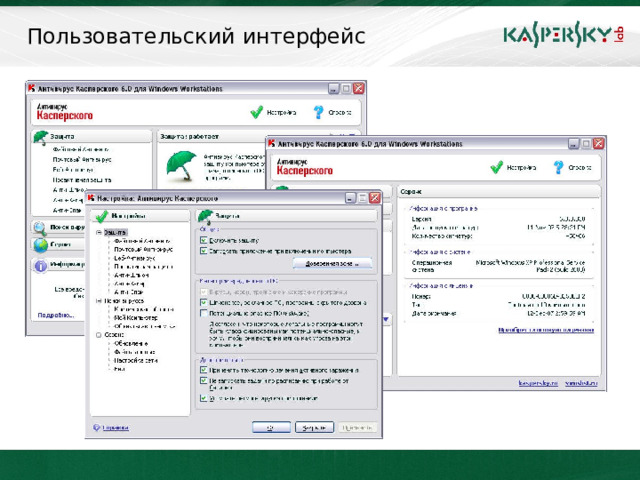Viewport: 640px width, 480px height.
Task: Select Веб-Антивирус in the settings tree
Action: coord(134,258)
